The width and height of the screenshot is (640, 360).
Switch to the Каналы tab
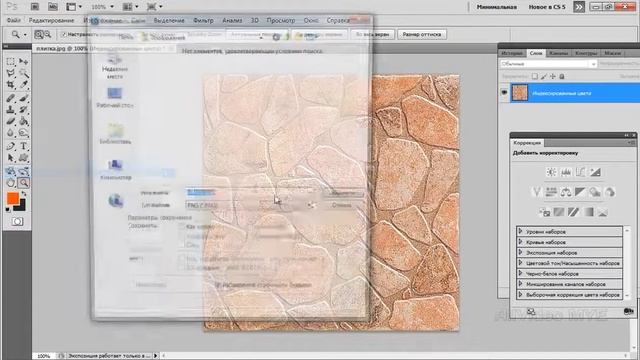[x=558, y=53]
